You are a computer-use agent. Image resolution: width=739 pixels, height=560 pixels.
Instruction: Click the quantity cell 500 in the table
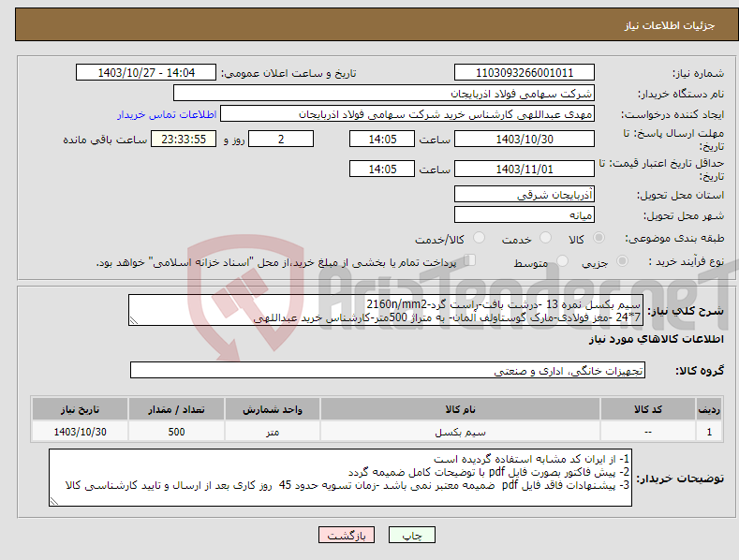(176, 432)
